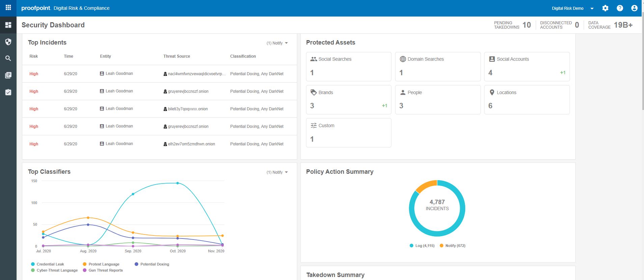Open the search icon in sidebar
This screenshot has height=280, width=644.
(8, 58)
